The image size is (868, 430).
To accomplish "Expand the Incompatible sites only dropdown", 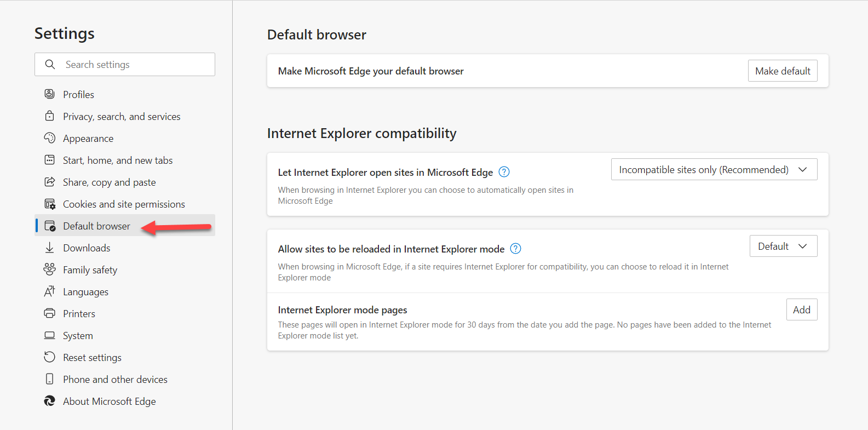I will 714,170.
